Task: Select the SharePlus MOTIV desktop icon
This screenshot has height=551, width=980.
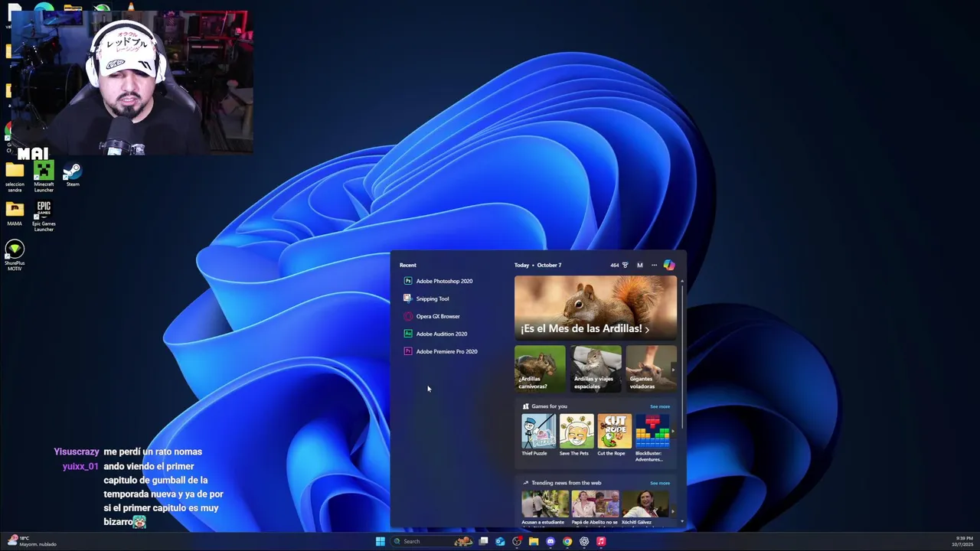Action: pyautogui.click(x=15, y=256)
